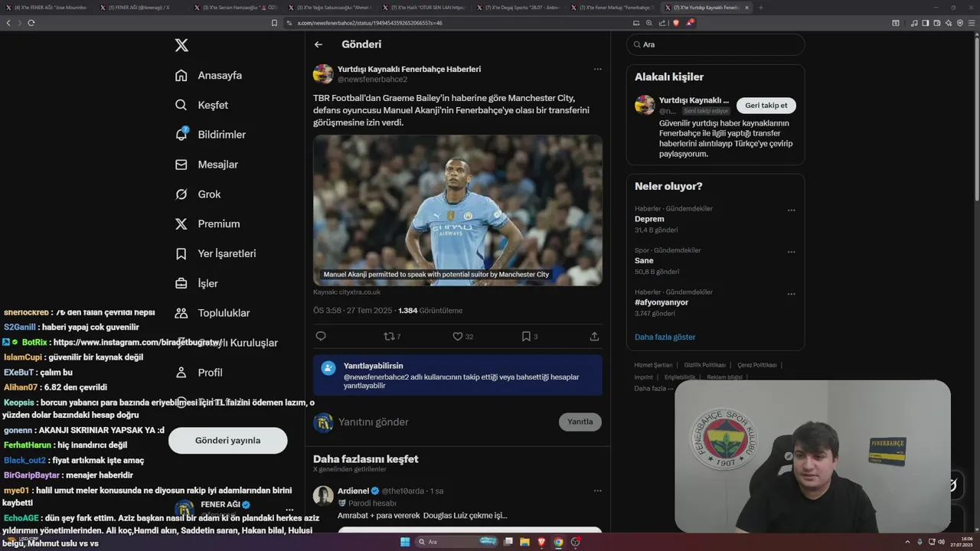This screenshot has height=551, width=980.
Task: Open the @newsfenerbahce2 author name link
Action: (x=372, y=80)
